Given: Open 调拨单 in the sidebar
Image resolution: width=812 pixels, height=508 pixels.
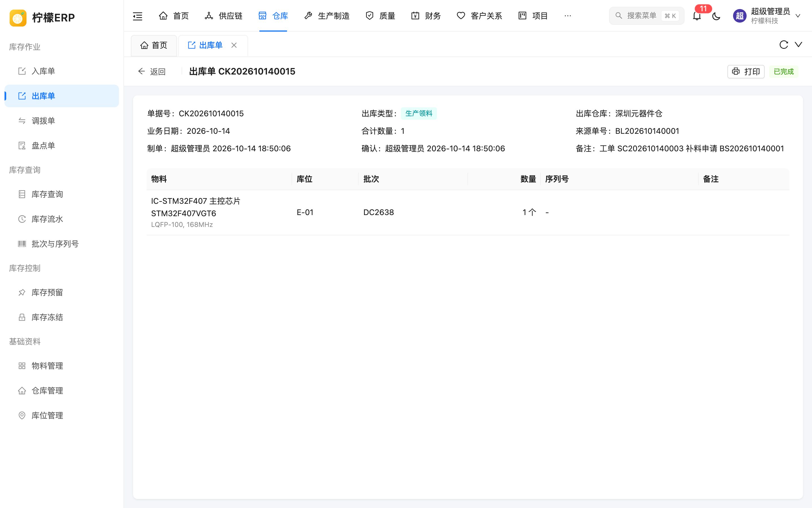Looking at the screenshot, I should pos(62,121).
